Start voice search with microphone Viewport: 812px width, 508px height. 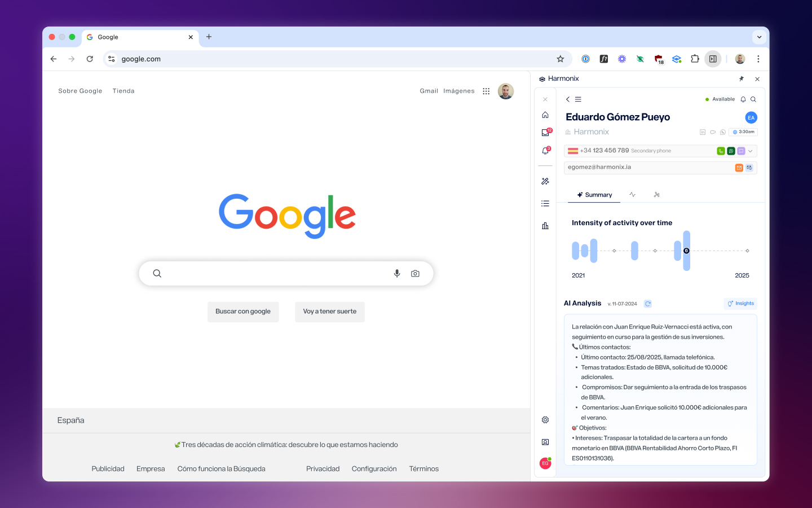click(397, 273)
